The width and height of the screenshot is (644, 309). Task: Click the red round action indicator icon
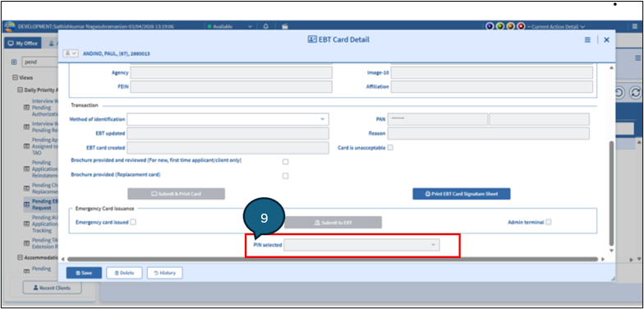click(x=521, y=26)
